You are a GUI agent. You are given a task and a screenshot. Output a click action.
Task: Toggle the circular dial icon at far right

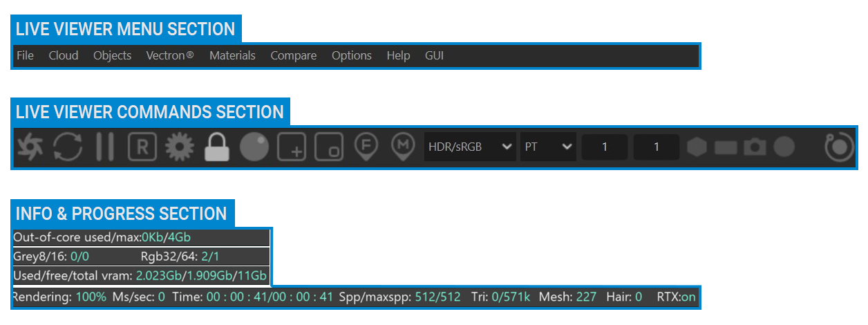839,147
